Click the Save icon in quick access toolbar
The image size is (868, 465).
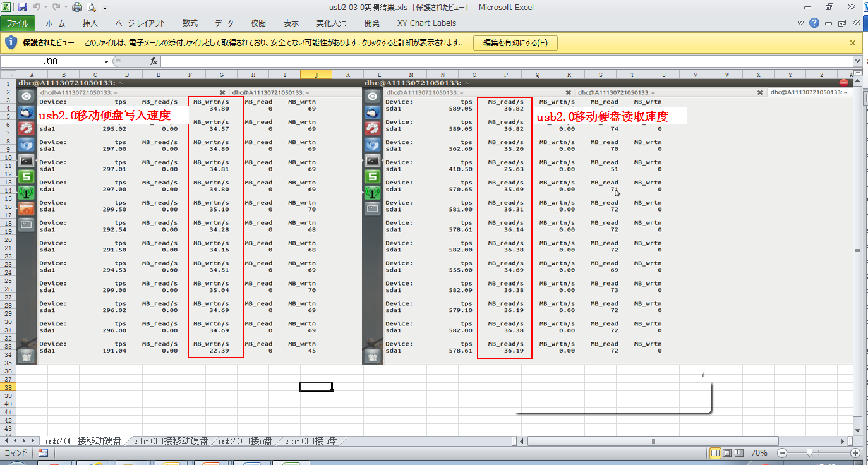coord(23,8)
